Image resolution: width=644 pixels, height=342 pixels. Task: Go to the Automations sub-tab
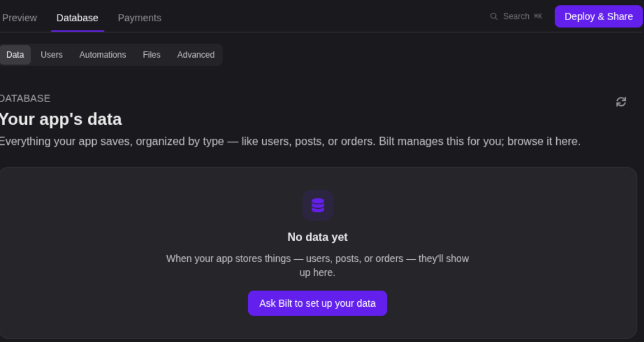pos(103,55)
